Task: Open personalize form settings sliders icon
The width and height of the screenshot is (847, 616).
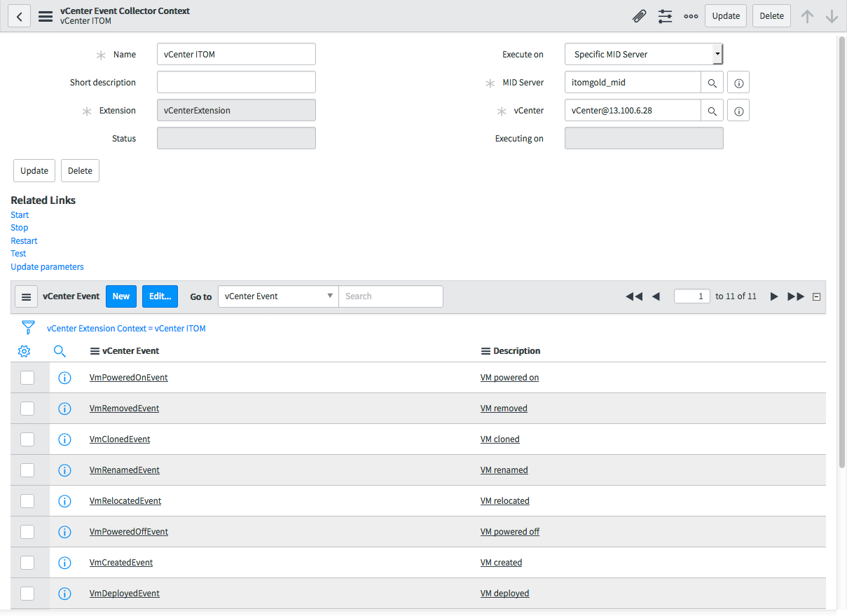Action: 665,16
